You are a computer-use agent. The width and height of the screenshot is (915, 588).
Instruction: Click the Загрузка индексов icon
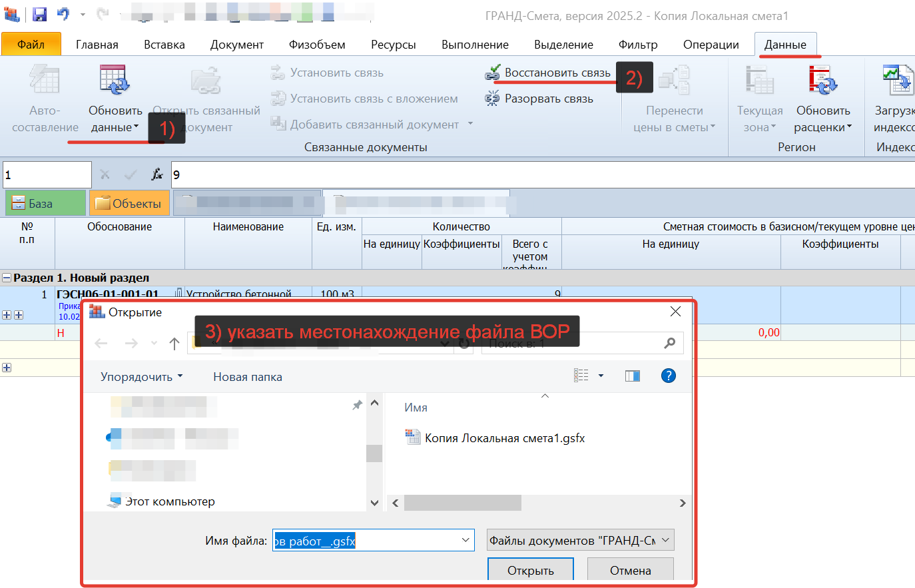898,79
